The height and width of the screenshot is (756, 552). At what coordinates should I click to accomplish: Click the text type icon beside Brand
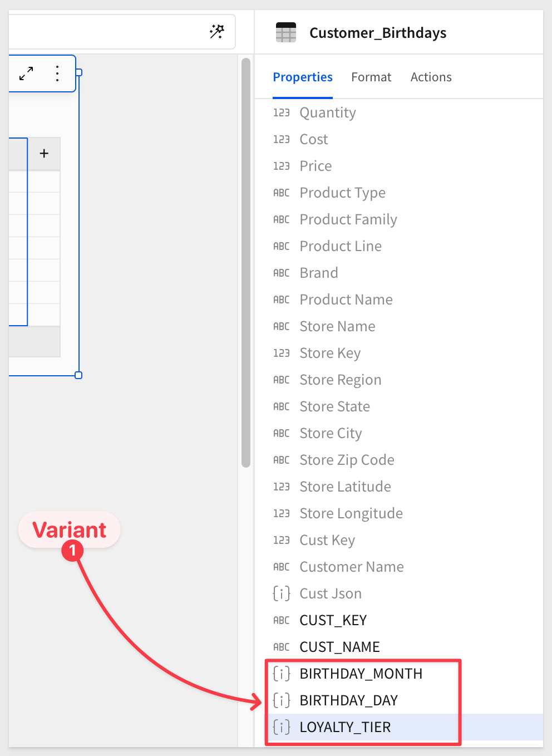click(x=282, y=273)
